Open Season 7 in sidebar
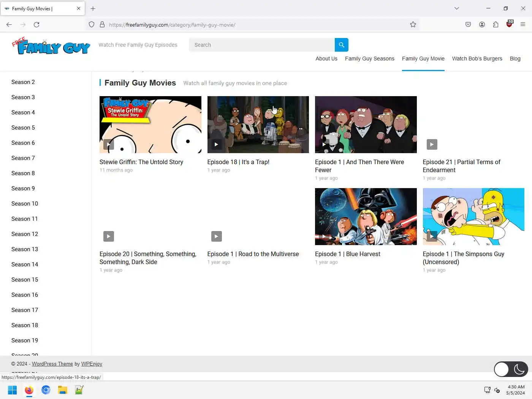The height and width of the screenshot is (399, 532). pos(23,158)
